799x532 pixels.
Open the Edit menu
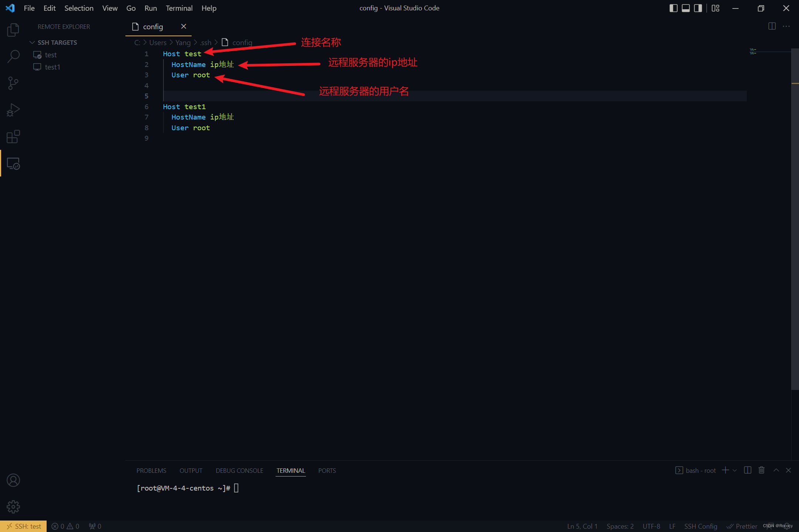point(50,8)
